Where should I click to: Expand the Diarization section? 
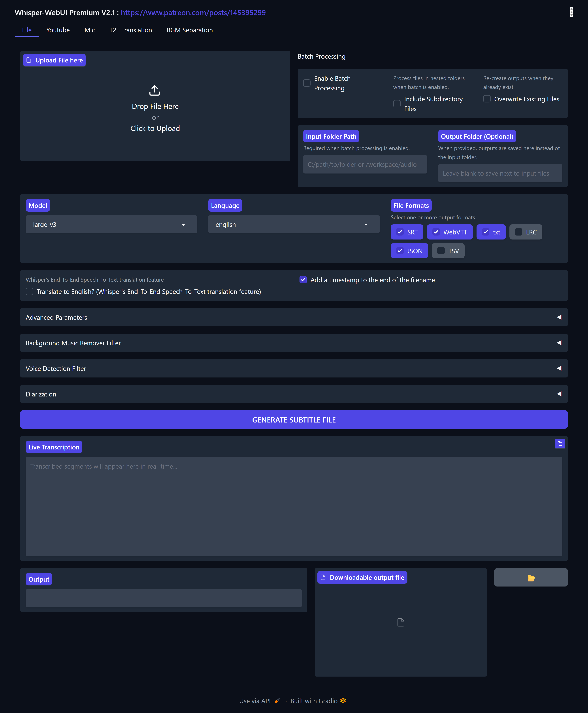(x=294, y=394)
